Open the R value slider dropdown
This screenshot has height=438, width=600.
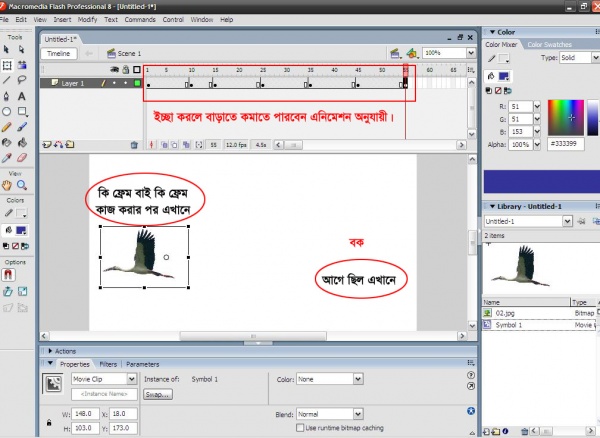[537, 106]
